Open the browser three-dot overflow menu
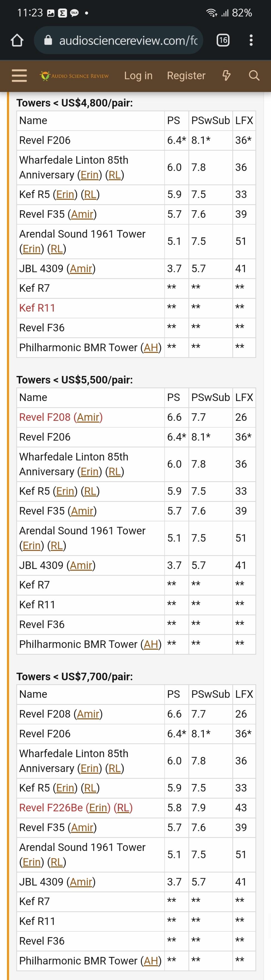Image resolution: width=271 pixels, height=980 pixels. click(x=251, y=40)
